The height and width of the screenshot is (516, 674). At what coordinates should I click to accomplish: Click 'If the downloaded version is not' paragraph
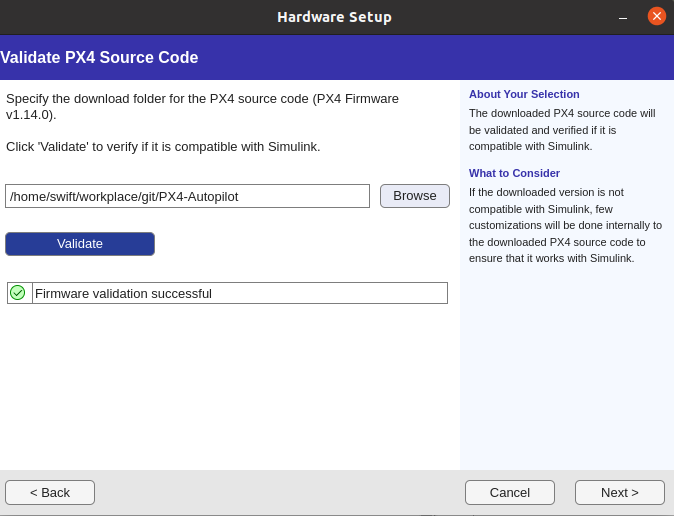(565, 225)
